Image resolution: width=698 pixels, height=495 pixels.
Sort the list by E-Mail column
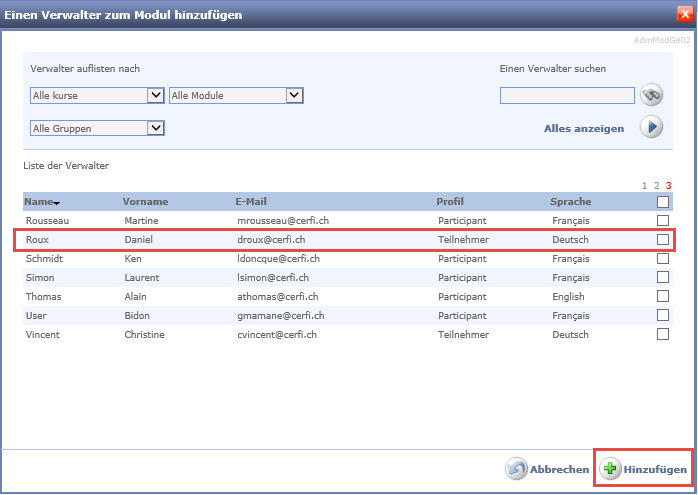[x=251, y=202]
